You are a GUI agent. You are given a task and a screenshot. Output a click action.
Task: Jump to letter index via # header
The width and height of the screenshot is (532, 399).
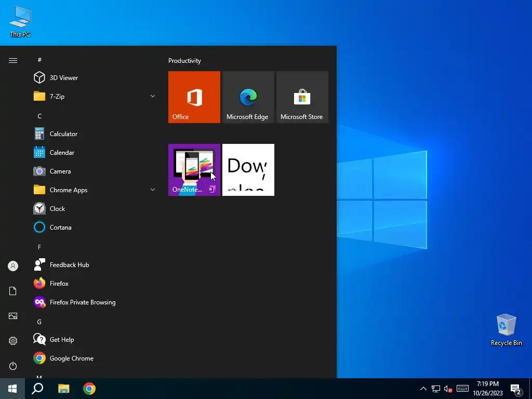coord(39,60)
